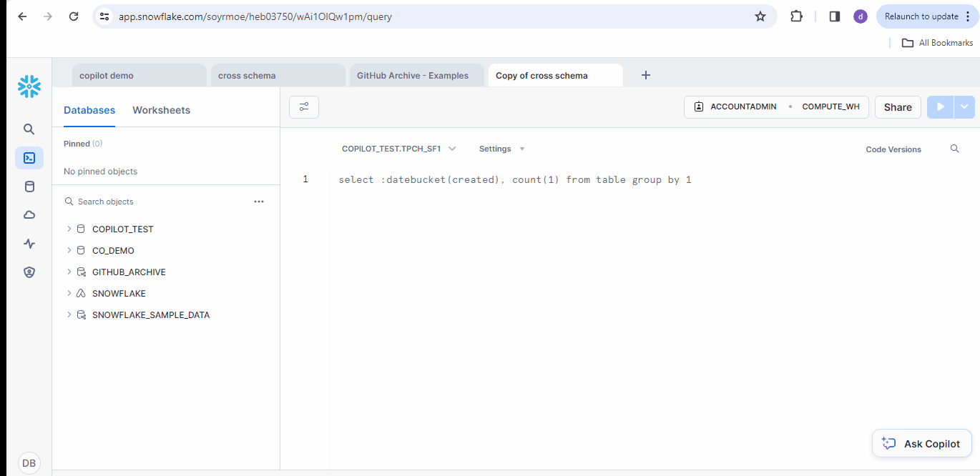
Task: Click the SQL query text on line 1
Action: pos(515,179)
